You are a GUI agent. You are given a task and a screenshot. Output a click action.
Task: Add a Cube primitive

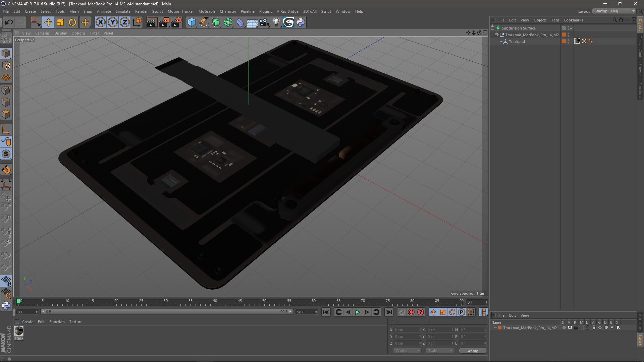[192, 22]
